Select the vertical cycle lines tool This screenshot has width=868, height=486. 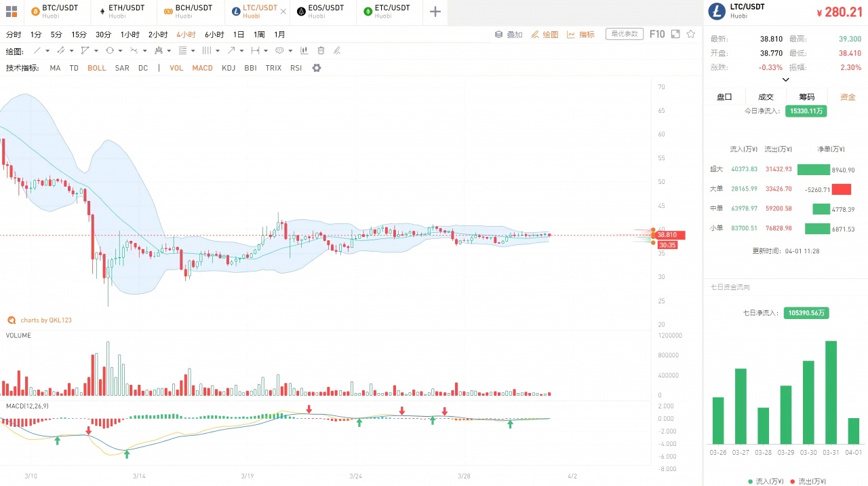(x=207, y=50)
